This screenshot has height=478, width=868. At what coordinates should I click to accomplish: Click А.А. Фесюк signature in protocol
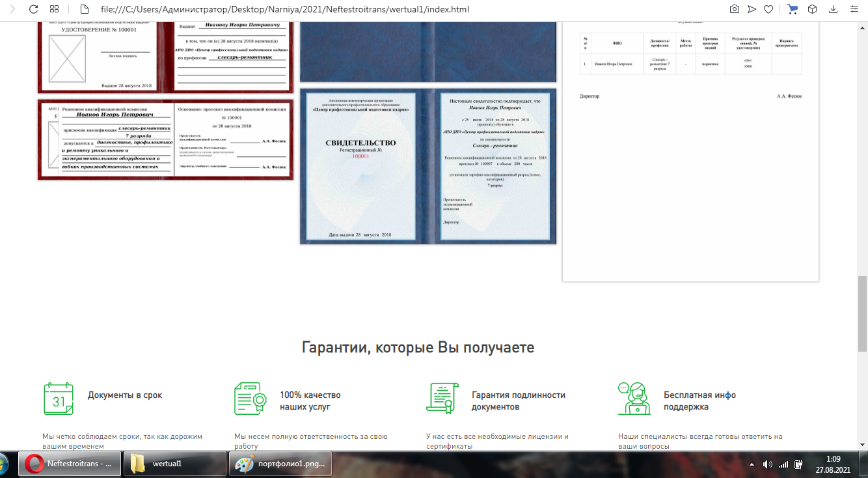point(789,96)
